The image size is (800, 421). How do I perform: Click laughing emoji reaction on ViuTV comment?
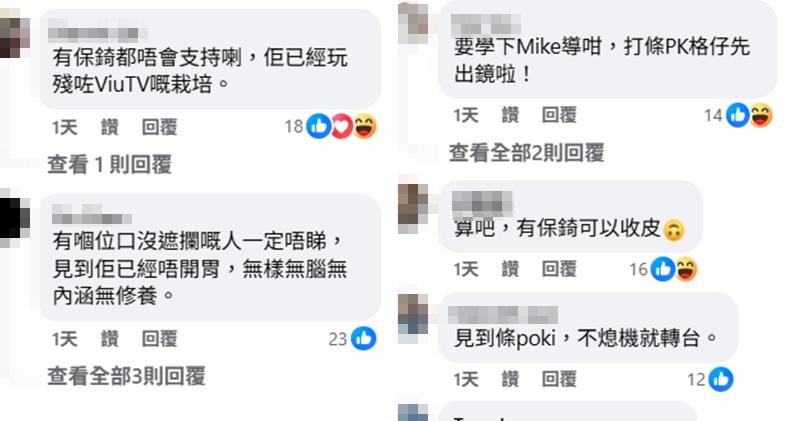pos(365,126)
